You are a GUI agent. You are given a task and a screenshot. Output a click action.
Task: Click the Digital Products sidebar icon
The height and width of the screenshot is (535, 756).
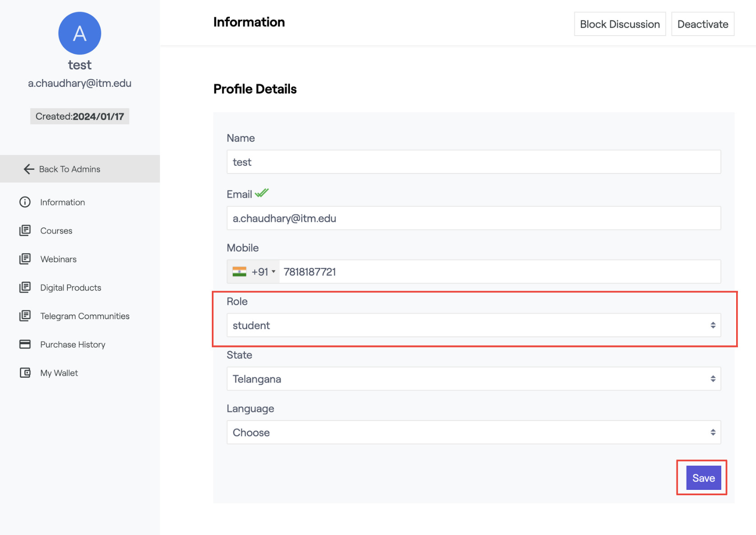point(25,287)
